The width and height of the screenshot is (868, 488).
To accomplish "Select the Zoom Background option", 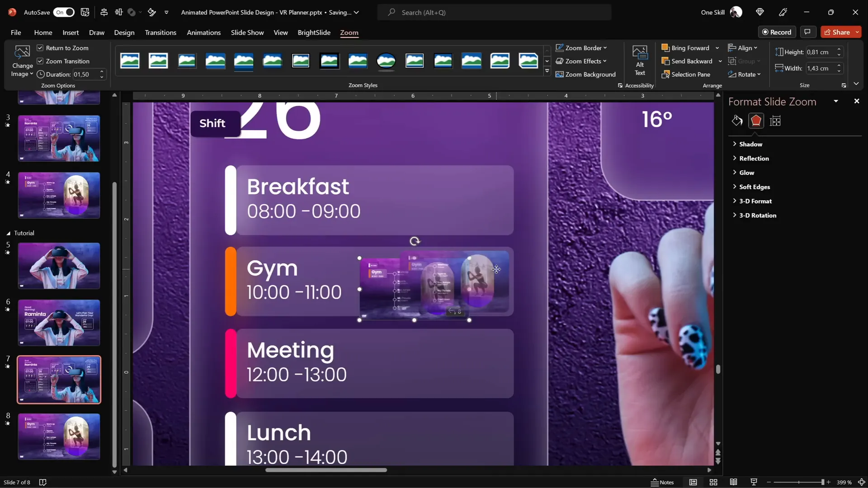I will coord(586,74).
